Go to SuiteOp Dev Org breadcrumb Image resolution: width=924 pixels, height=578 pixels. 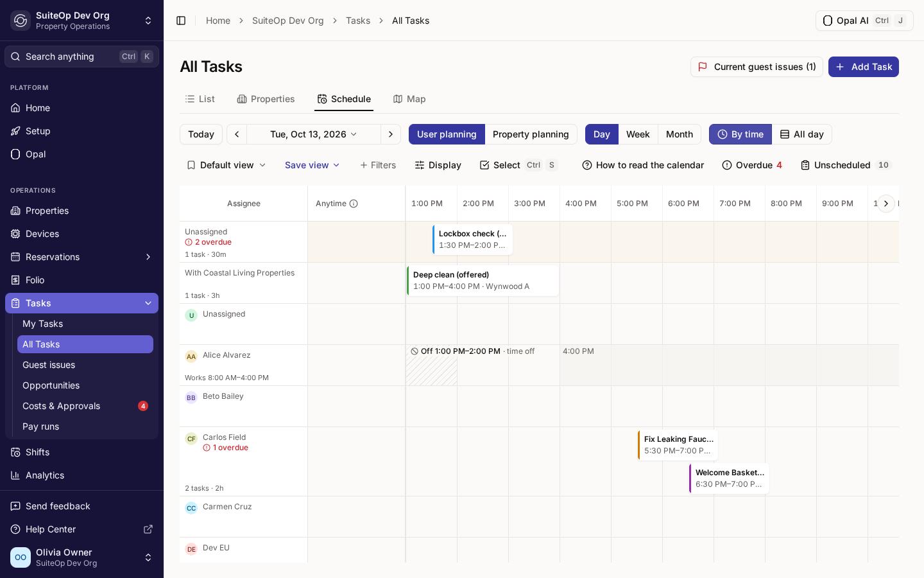[288, 21]
